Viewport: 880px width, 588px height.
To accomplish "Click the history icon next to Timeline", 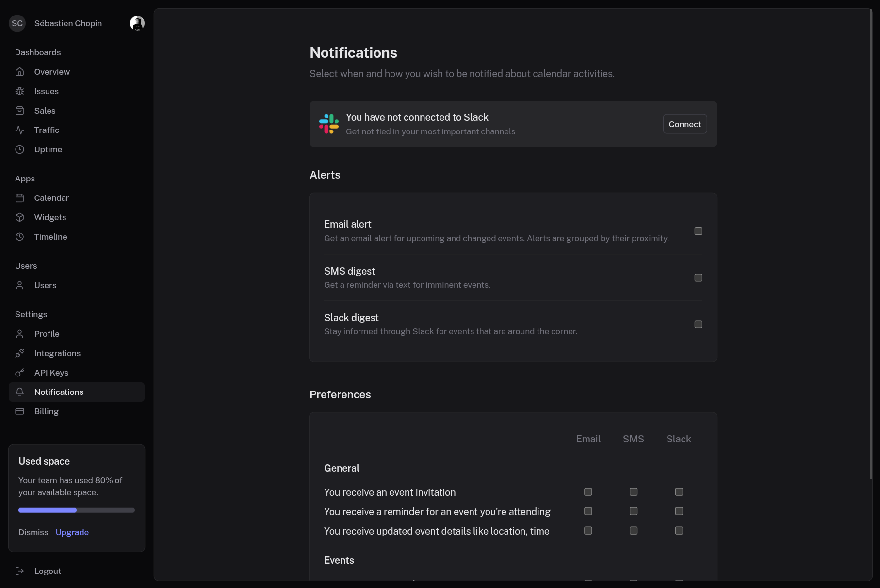I will (x=19, y=237).
